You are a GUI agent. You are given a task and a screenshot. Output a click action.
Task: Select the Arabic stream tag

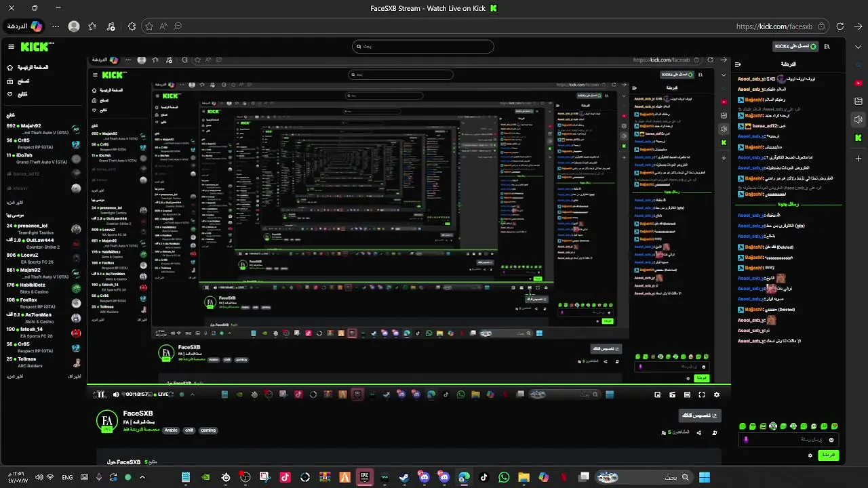(x=171, y=430)
